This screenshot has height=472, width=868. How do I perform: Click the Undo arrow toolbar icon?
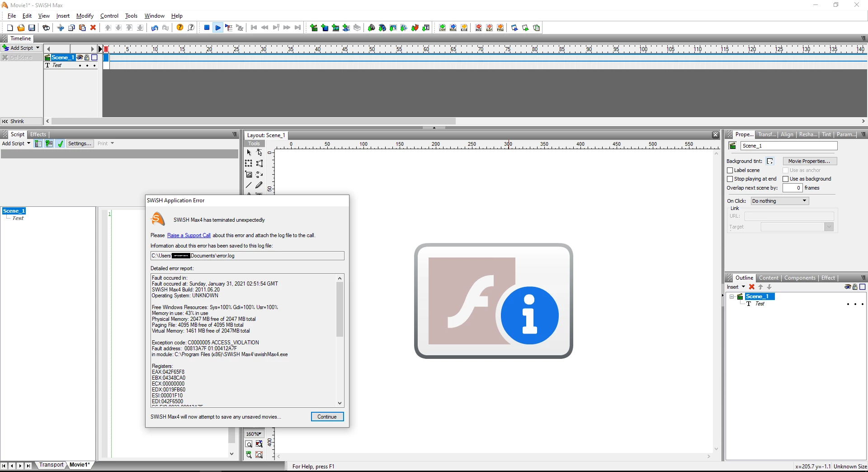pyautogui.click(x=155, y=28)
